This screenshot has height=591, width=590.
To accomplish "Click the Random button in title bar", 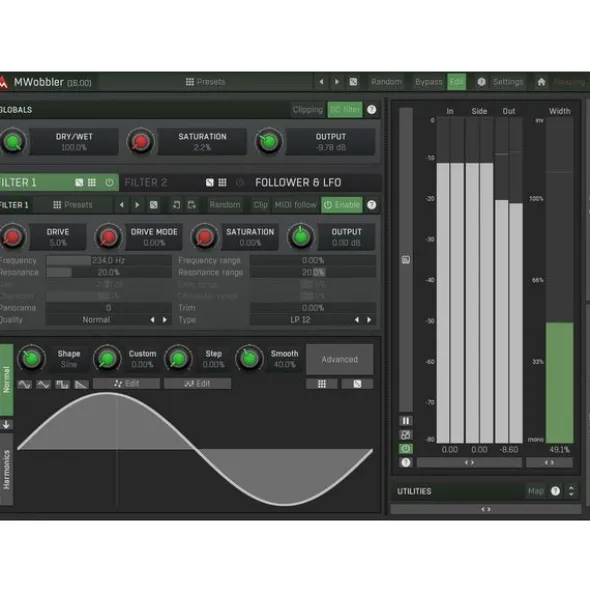I will (x=386, y=82).
